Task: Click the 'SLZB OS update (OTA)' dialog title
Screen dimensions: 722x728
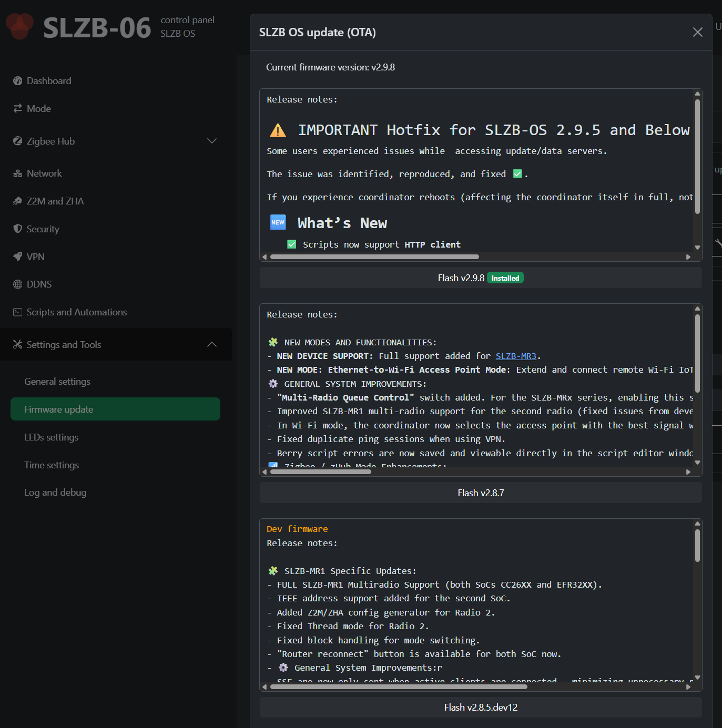Action: click(x=318, y=33)
